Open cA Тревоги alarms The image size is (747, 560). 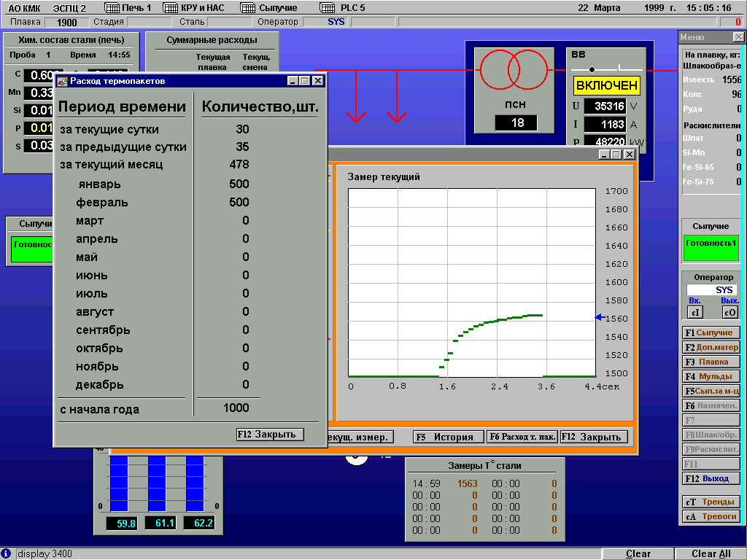711,516
